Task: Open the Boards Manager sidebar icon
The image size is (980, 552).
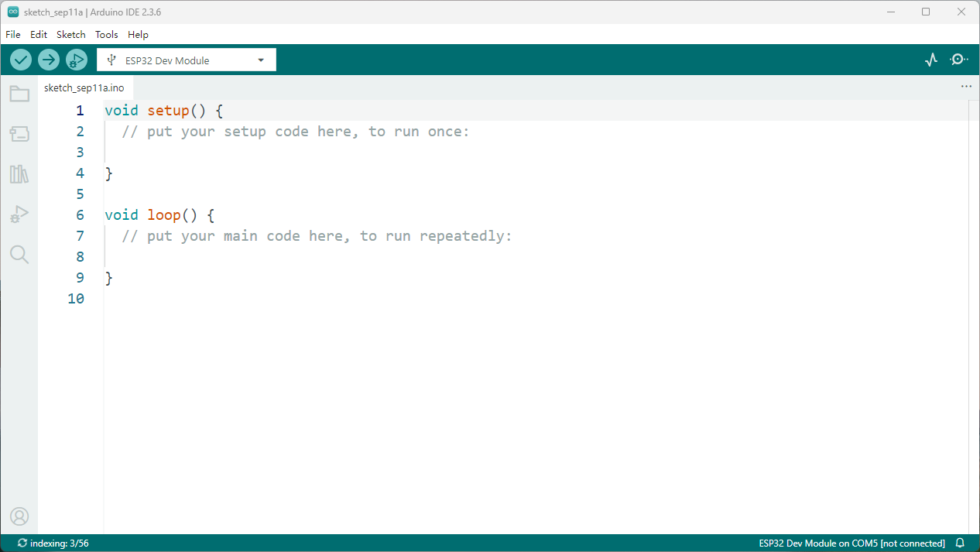Action: click(19, 135)
